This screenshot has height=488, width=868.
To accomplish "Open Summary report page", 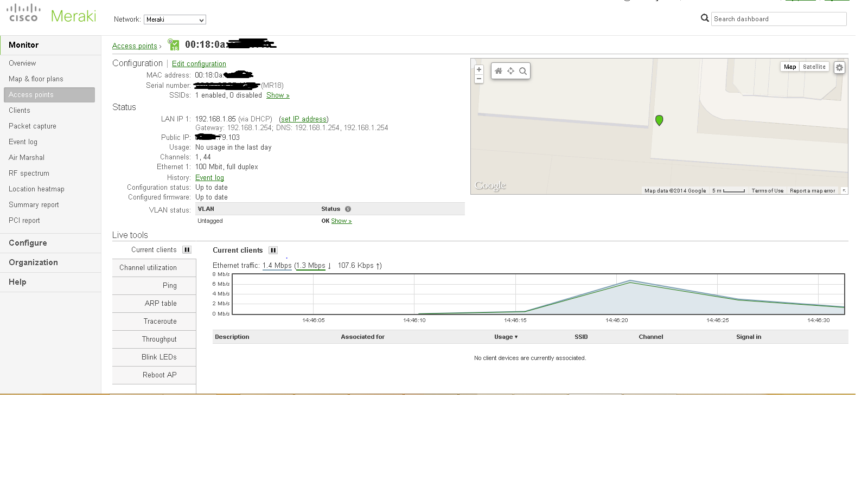I will point(34,205).
